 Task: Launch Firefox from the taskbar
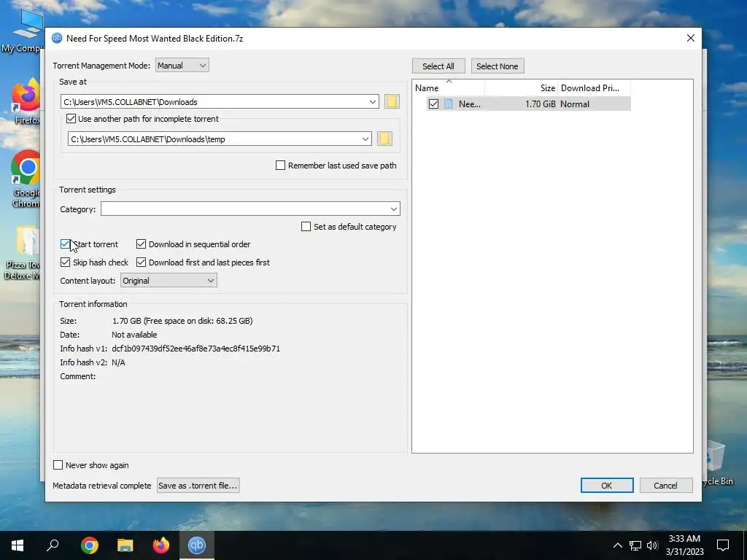click(x=161, y=545)
